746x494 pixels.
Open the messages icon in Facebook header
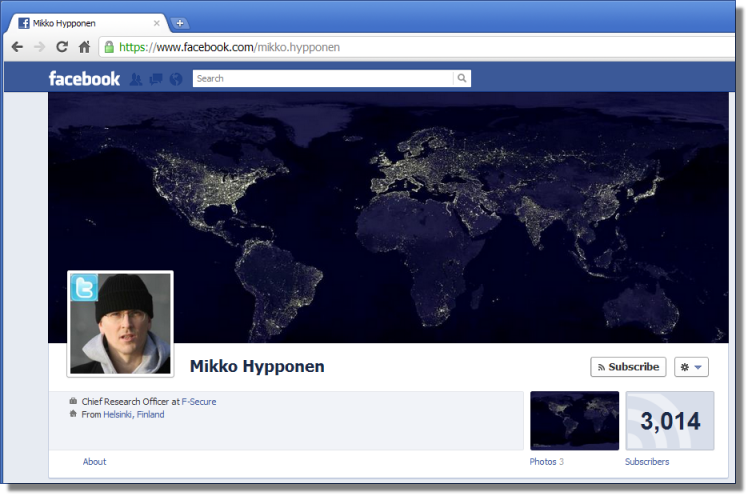tap(156, 79)
